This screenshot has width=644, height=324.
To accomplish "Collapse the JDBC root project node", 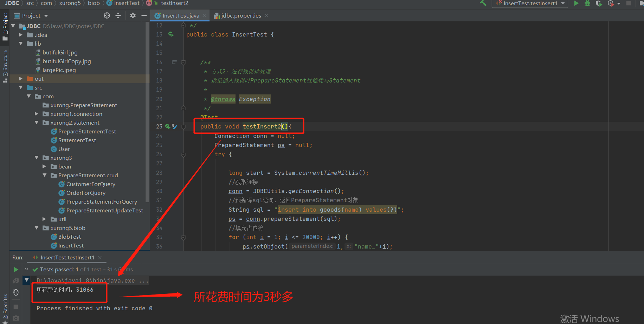I will (13, 26).
